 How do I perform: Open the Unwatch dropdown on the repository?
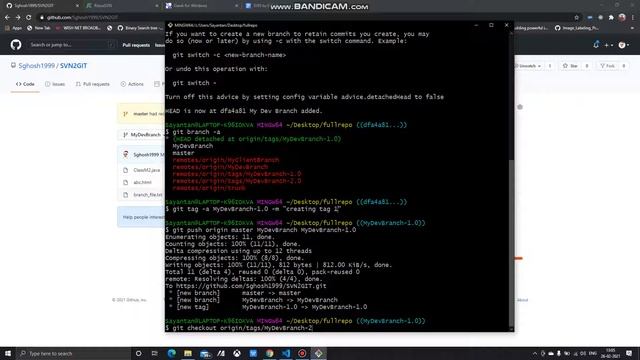pyautogui.click(x=528, y=66)
